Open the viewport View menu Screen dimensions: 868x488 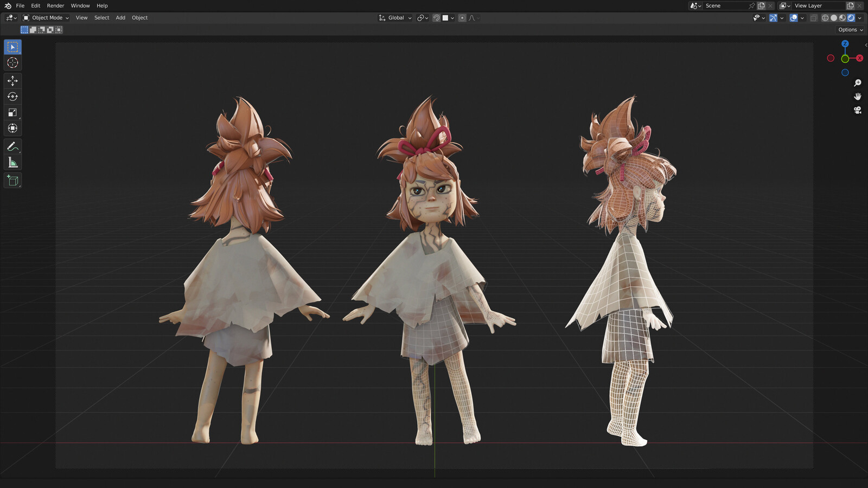(81, 18)
